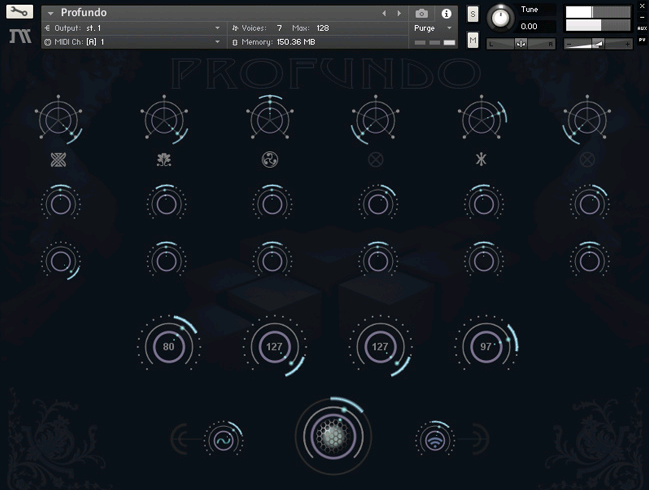Open the Output st. 1 dropdown
Viewport: 649px width, 490px height.
point(133,28)
